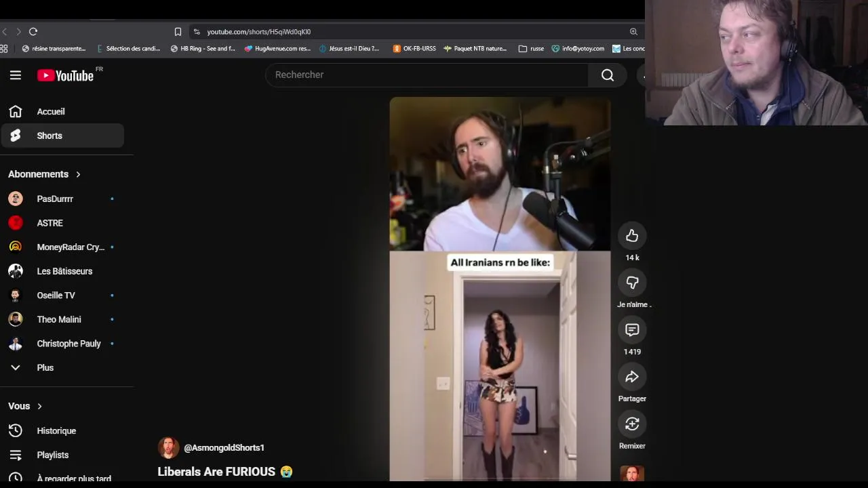The width and height of the screenshot is (868, 488).
Task: Open Sélection des candi... bookmark
Action: pos(129,49)
